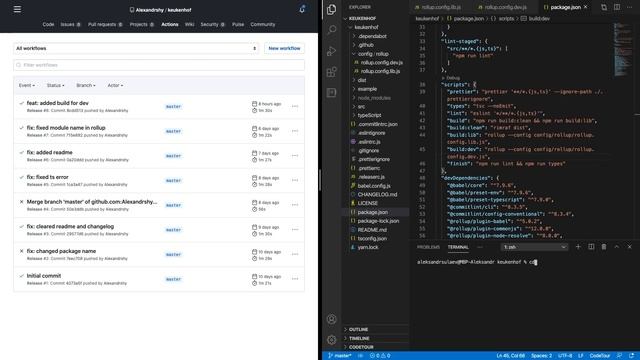This screenshot has width=640, height=360.
Task: Open the Event filter dropdown
Action: (27, 85)
